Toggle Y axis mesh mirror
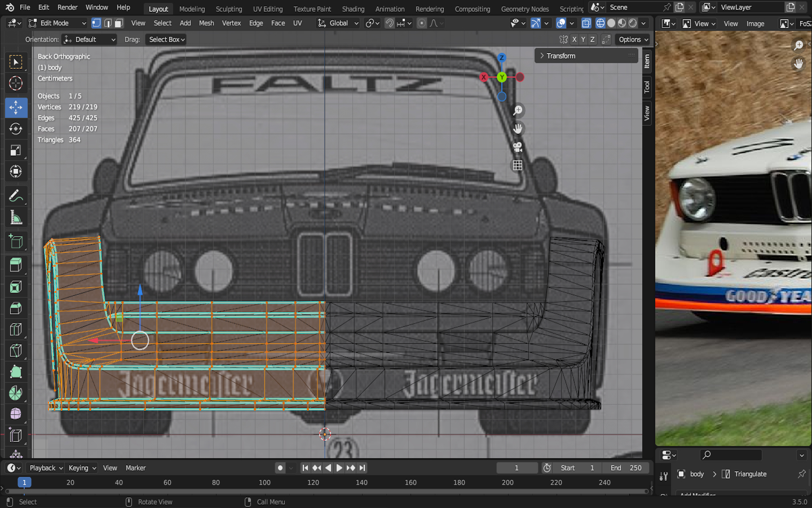 point(583,40)
